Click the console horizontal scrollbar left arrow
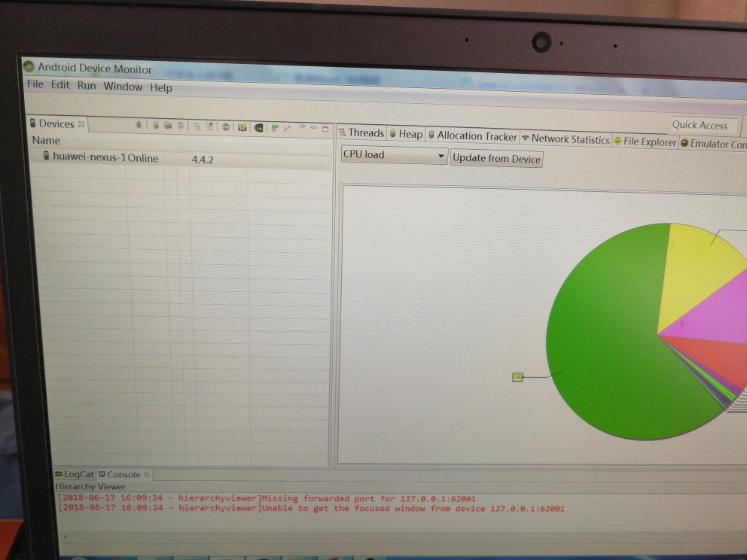The width and height of the screenshot is (747, 560). 66,536
